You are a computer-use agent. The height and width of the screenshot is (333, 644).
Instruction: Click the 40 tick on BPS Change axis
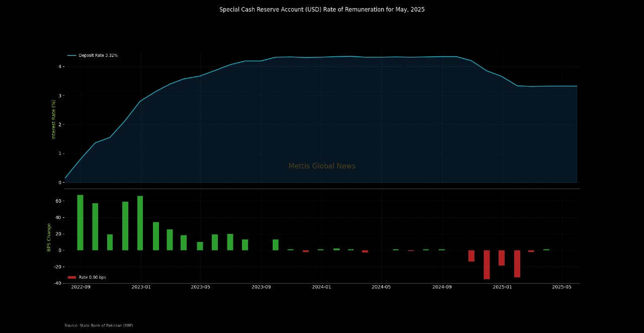[58, 218]
